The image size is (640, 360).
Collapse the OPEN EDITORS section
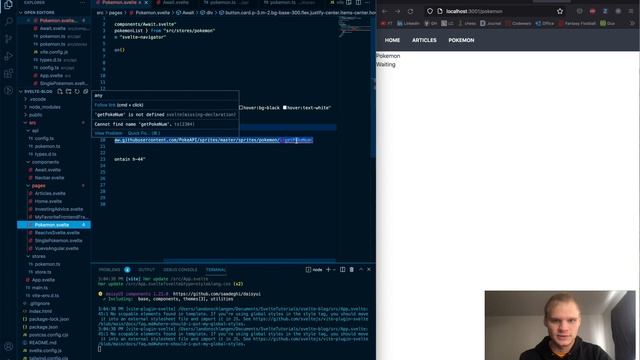(x=21, y=13)
